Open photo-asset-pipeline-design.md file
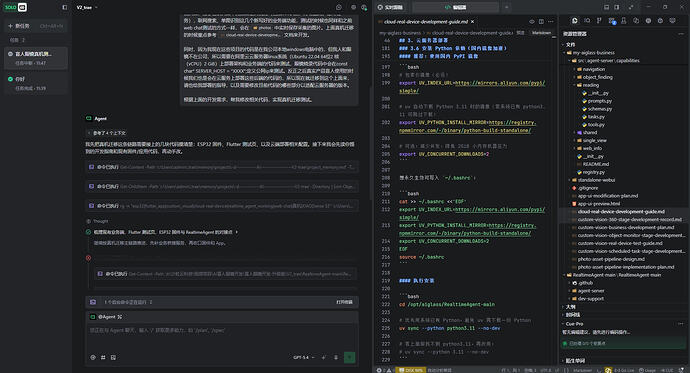Image resolution: width=690 pixels, height=373 pixels. (x=608, y=259)
